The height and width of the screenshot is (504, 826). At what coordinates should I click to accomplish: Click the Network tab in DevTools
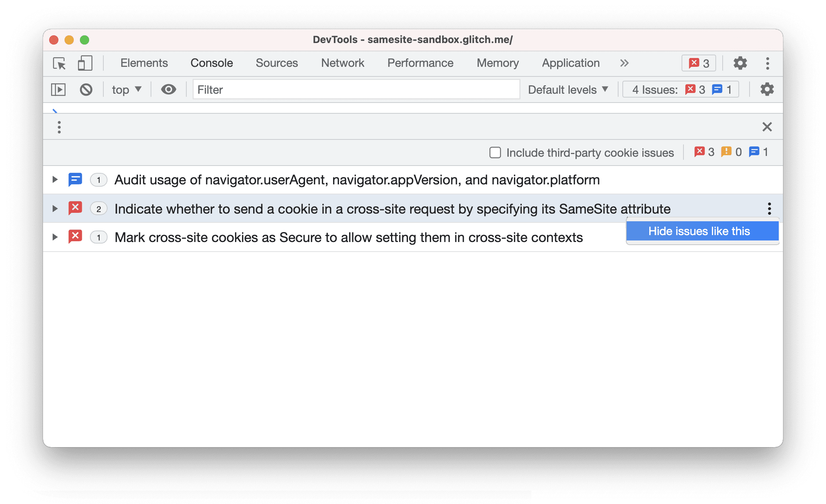point(343,63)
